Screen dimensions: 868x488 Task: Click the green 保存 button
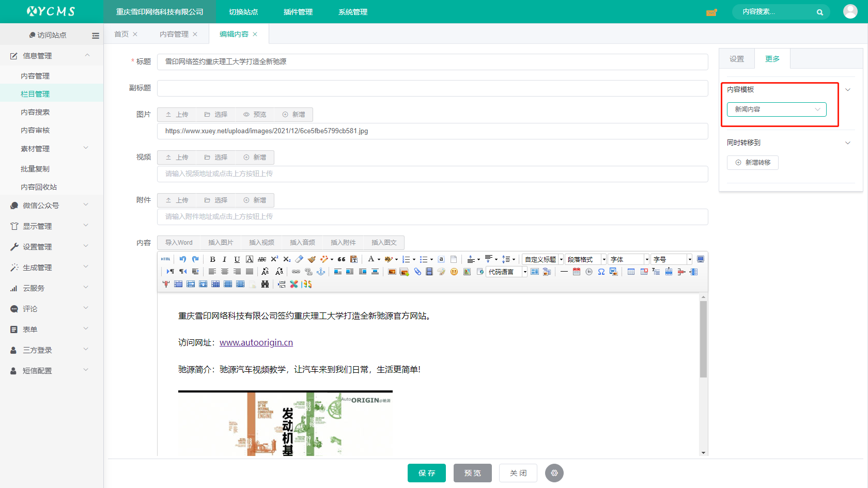pyautogui.click(x=427, y=473)
